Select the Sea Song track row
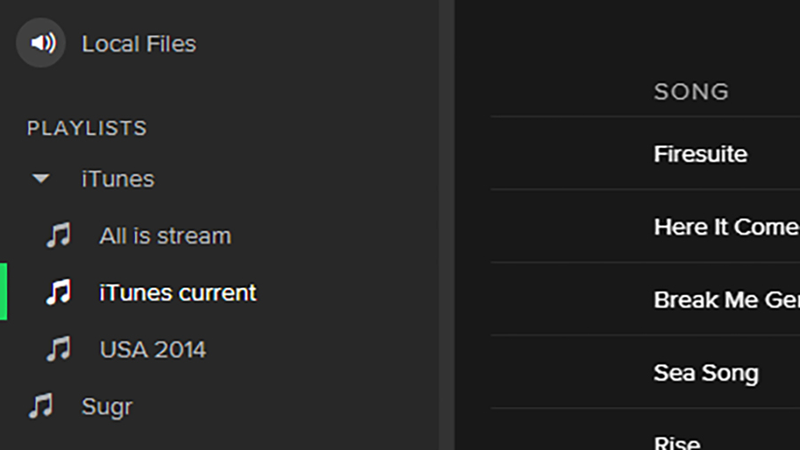Viewport: 800px width, 450px height. 645,372
